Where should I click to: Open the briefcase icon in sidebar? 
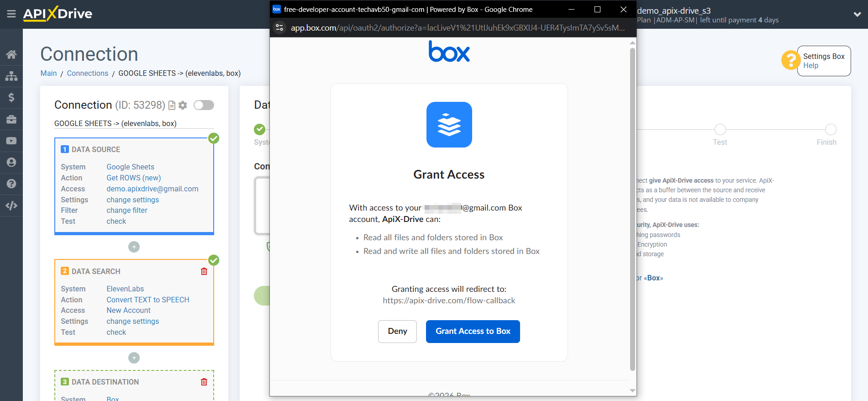(x=11, y=119)
